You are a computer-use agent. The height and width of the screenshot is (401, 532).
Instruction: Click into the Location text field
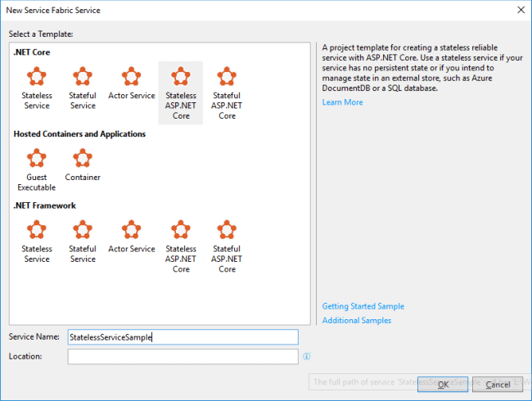tap(183, 357)
